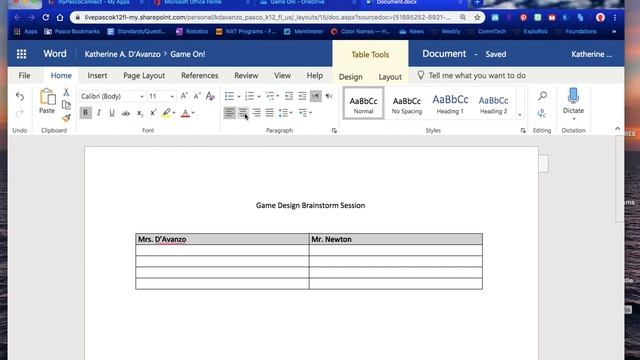
Task: Apply the Heading 1 style
Action: (450, 103)
